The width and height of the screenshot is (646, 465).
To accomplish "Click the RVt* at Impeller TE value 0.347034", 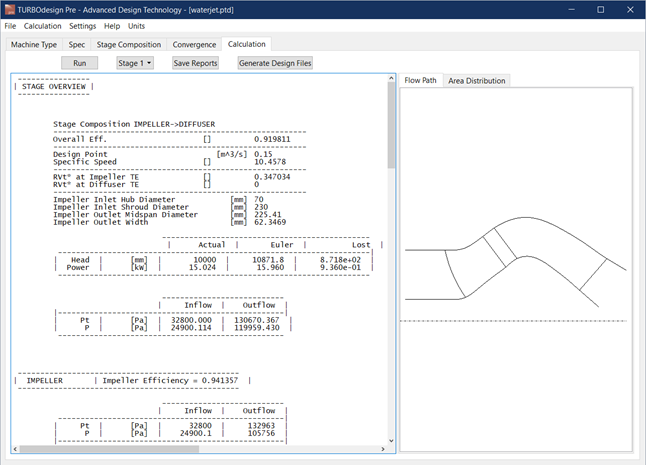I will pos(272,177).
